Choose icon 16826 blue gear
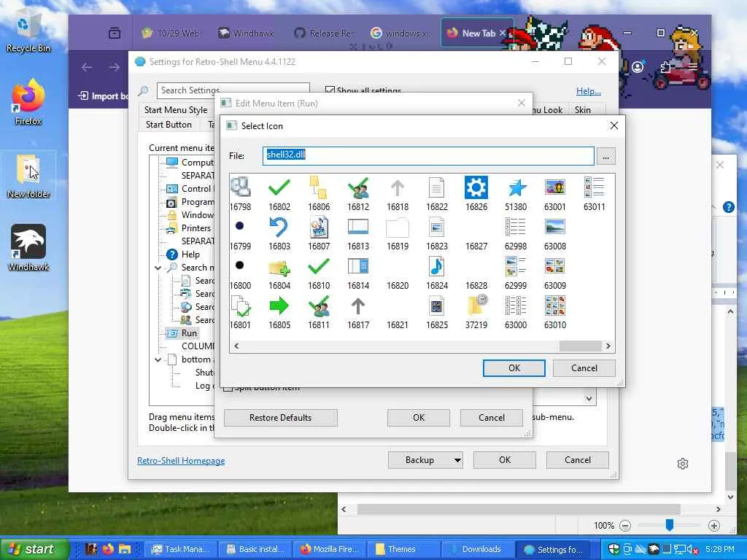 [476, 187]
